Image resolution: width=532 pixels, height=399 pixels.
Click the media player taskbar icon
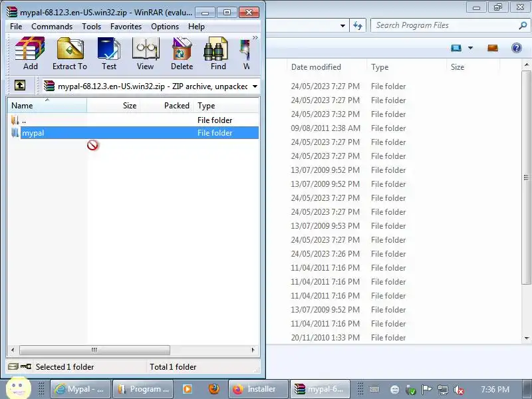tap(187, 389)
